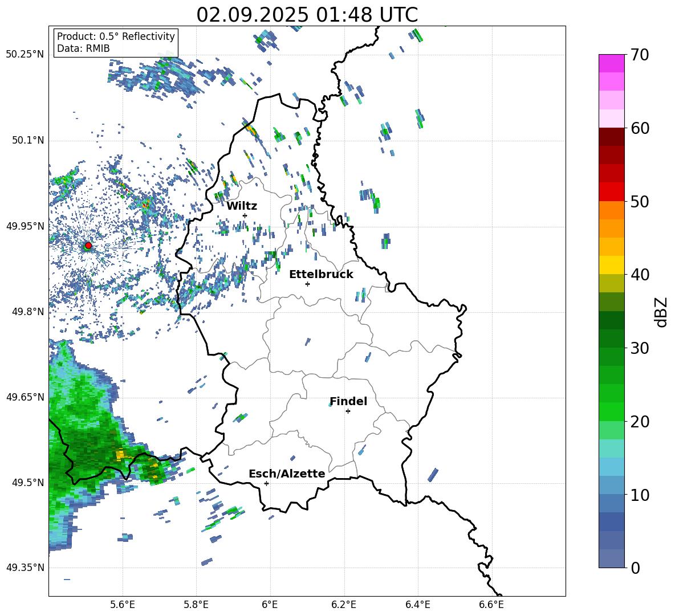
Task: Click the colorbar tick label 60
Action: pyautogui.click(x=640, y=128)
